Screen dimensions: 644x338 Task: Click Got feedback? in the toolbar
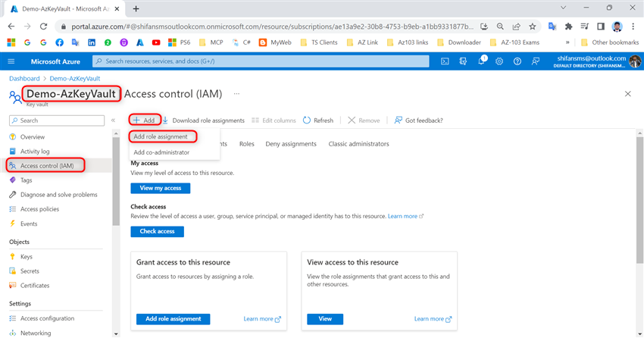(x=418, y=120)
